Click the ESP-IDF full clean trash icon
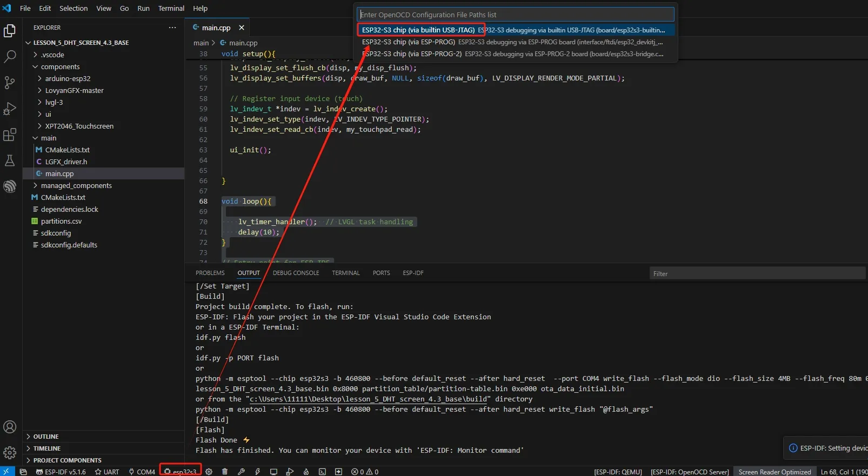Image resolution: width=868 pixels, height=476 pixels. [225, 472]
